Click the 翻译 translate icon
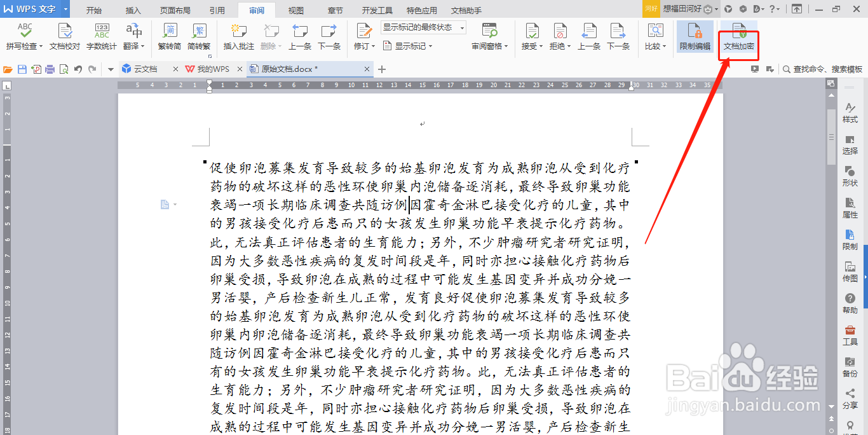 [x=134, y=31]
